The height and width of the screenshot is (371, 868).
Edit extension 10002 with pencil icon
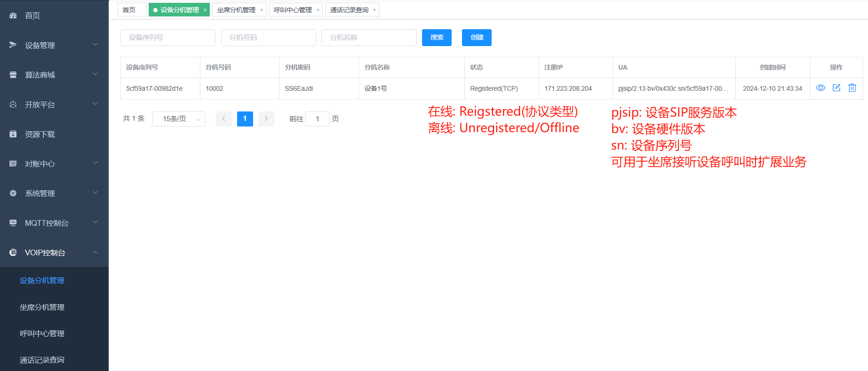836,88
